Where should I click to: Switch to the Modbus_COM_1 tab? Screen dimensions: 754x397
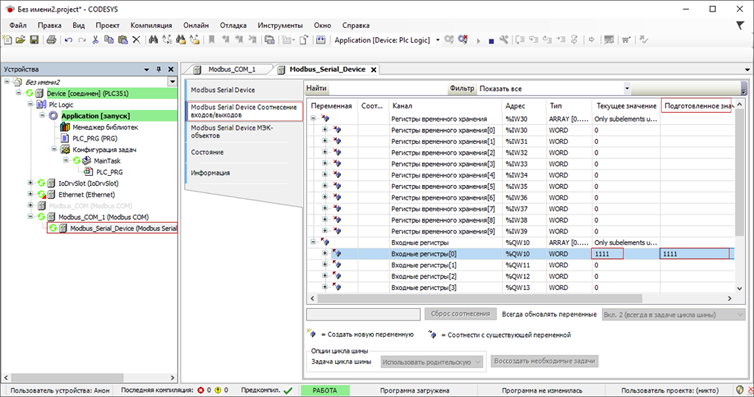[x=232, y=70]
